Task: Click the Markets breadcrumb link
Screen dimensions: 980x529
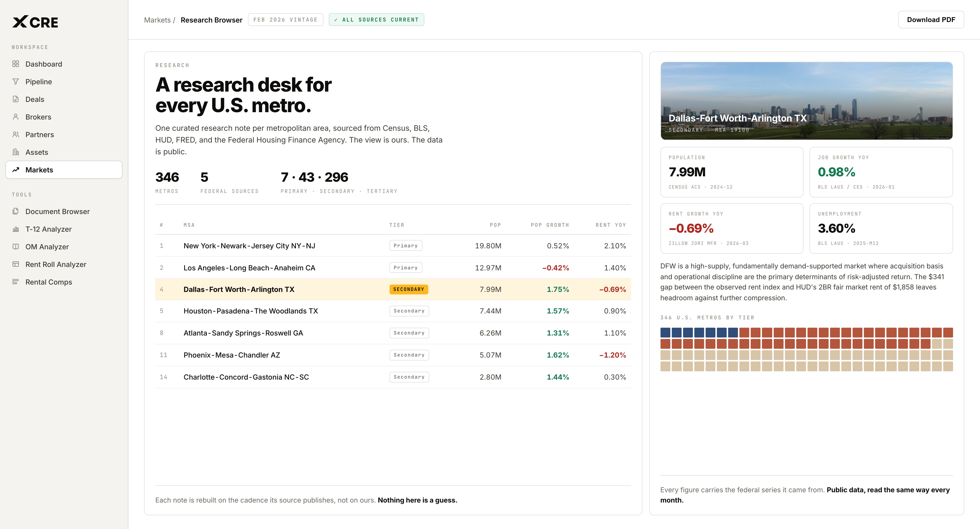Action: tap(157, 20)
